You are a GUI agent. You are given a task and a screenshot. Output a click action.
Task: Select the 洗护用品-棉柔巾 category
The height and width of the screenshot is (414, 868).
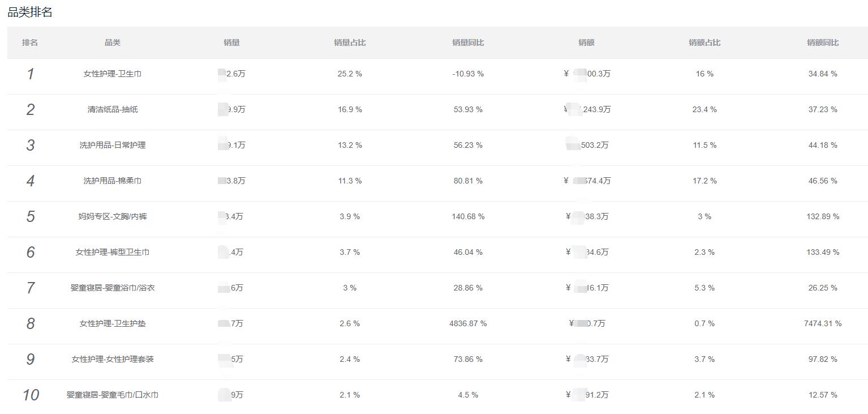point(113,181)
